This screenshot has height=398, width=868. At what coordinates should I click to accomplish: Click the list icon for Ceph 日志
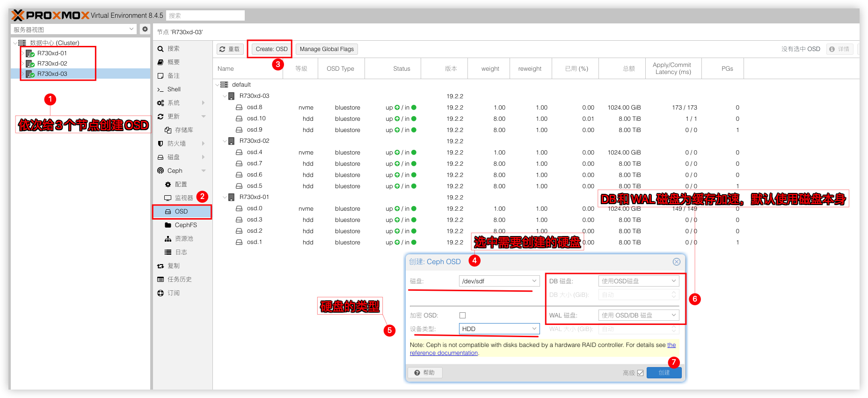(x=168, y=252)
